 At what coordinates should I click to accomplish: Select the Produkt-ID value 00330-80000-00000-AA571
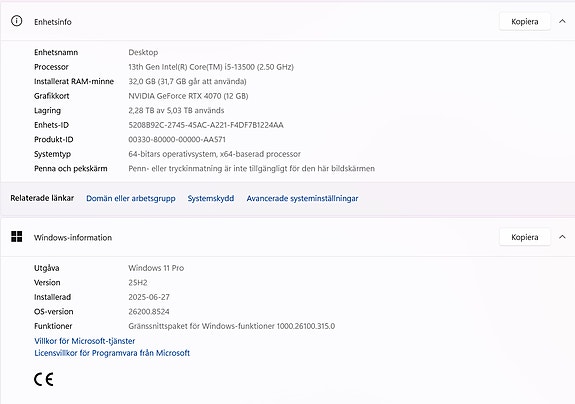pyautogui.click(x=177, y=140)
